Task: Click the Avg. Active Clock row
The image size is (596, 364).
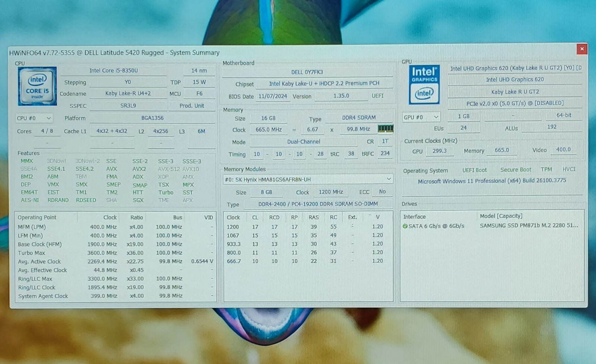Action: (115, 261)
